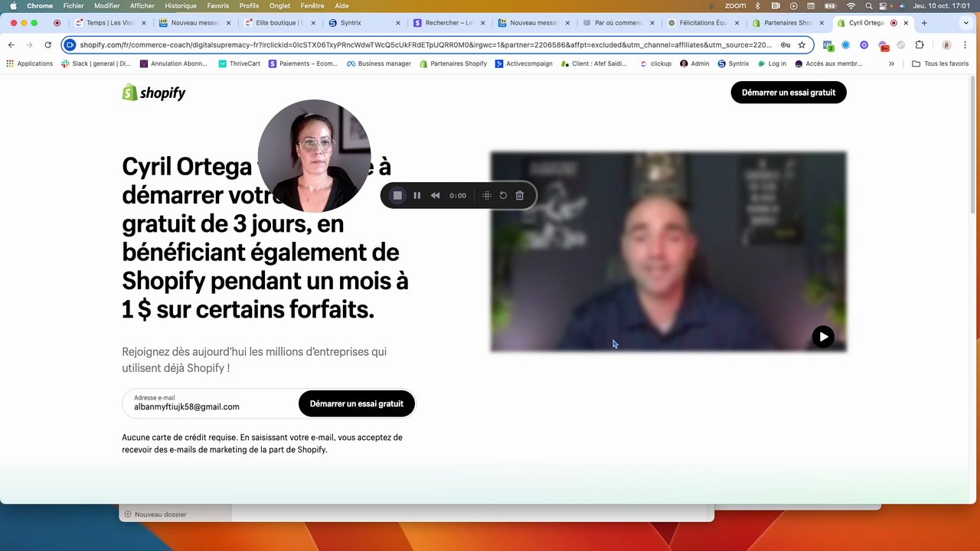This screenshot has height=551, width=980.
Task: Open the Favoris menu
Action: click(218, 5)
